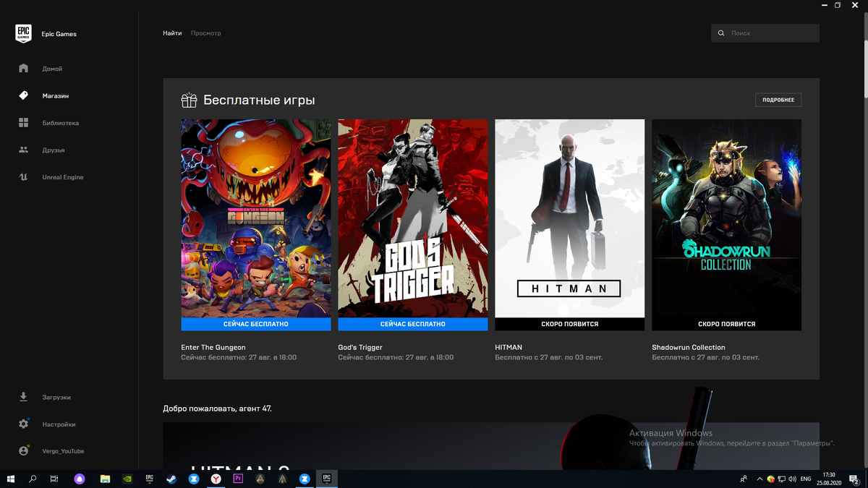
Task: Click the Подробнее button
Action: pyautogui.click(x=778, y=100)
